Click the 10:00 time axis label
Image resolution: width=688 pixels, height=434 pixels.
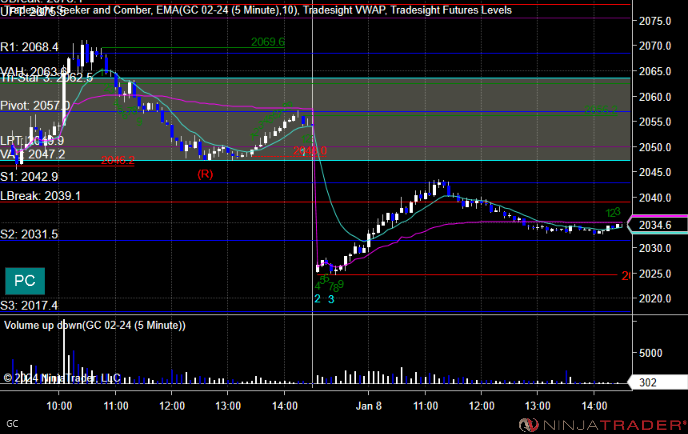point(59,405)
